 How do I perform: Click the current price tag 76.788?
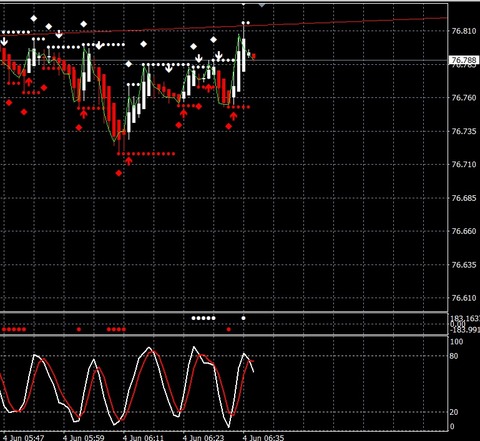coord(464,60)
